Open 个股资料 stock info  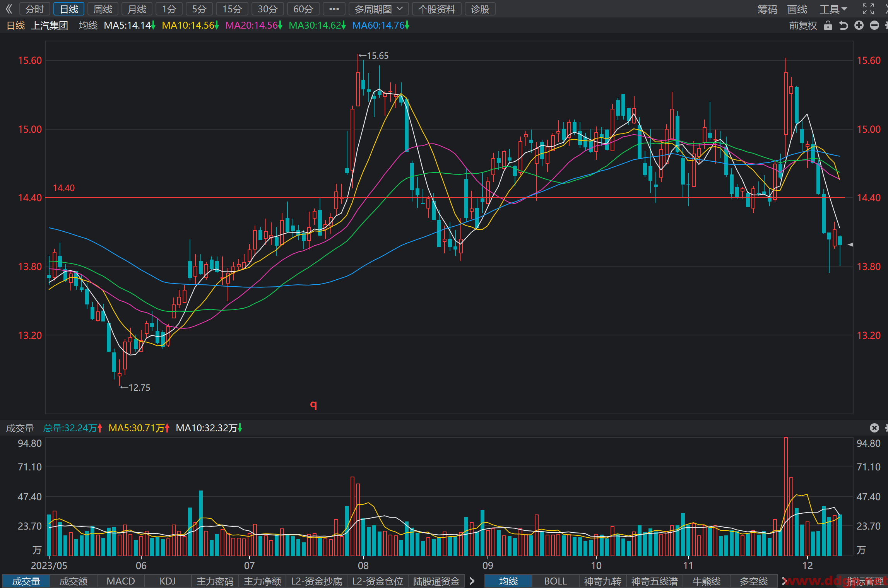tap(437, 9)
